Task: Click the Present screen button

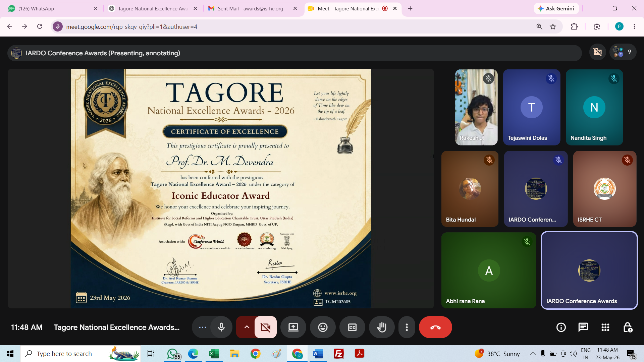Action: (x=293, y=327)
